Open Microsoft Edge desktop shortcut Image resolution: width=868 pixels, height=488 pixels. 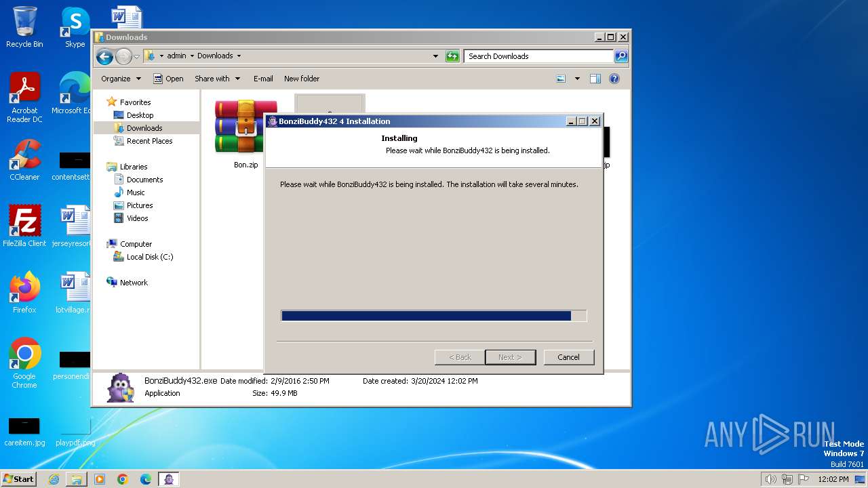coord(72,94)
